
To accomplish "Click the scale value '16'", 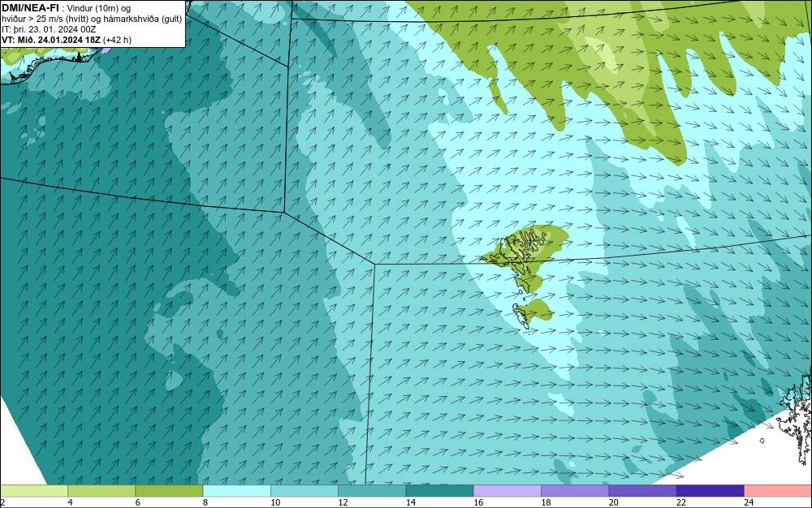I will [x=478, y=502].
